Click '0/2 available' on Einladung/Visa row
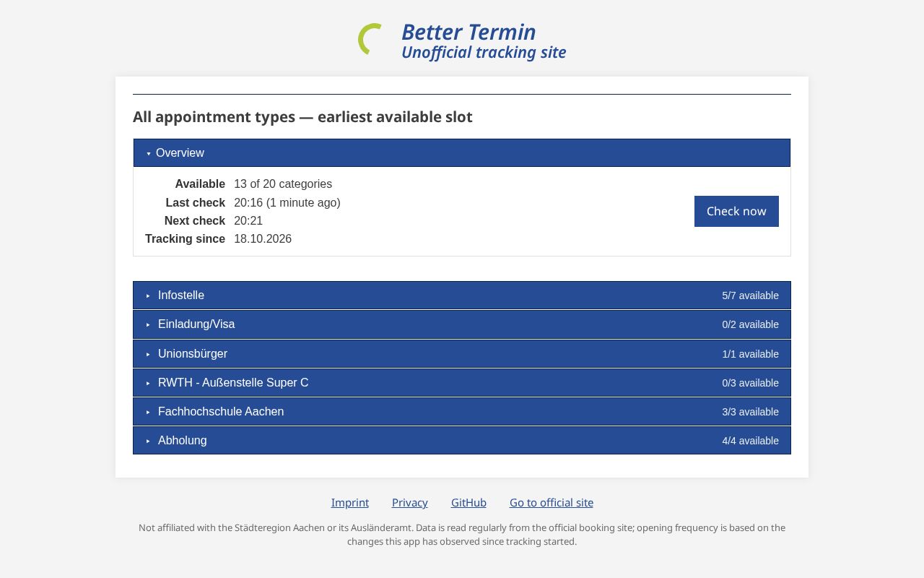Viewport: 924px width, 578px height. coord(751,324)
